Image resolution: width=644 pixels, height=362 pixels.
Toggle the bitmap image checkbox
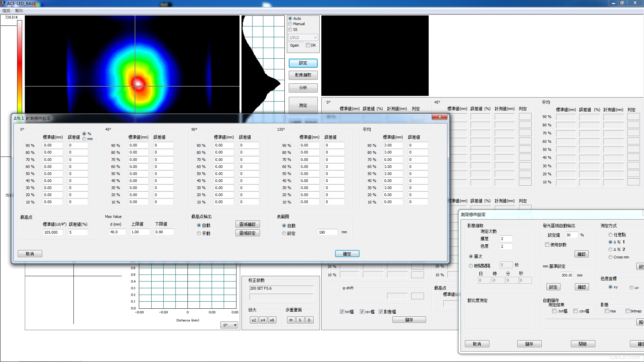tap(628, 311)
